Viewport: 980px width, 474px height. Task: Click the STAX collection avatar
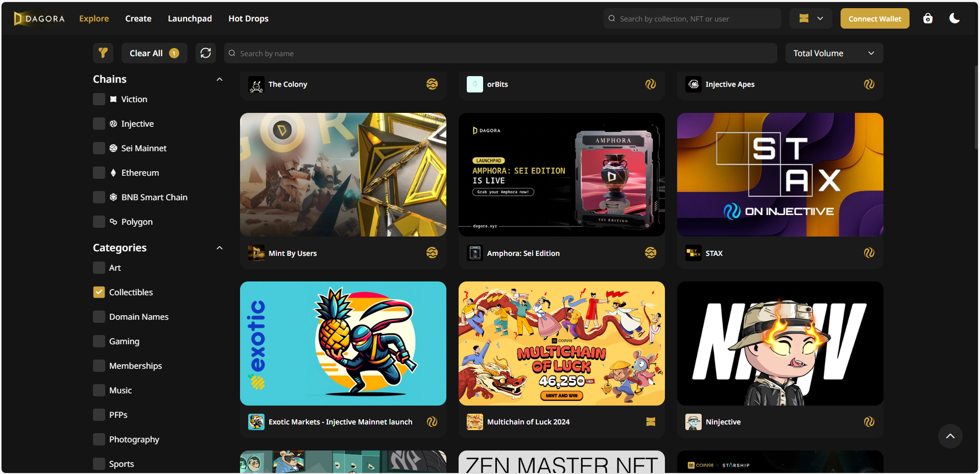click(x=694, y=253)
